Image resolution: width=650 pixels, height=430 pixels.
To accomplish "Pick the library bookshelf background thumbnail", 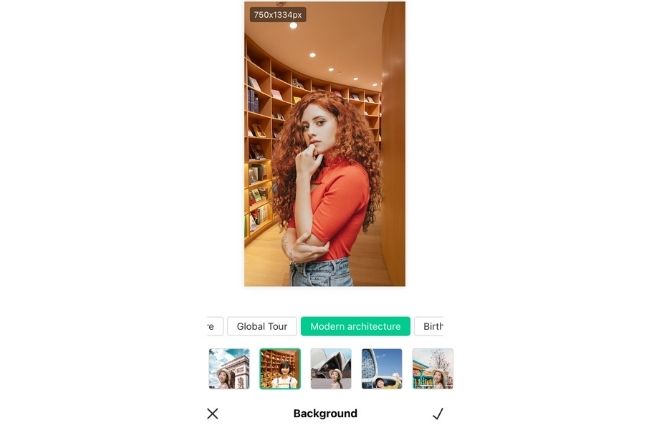I will tap(280, 369).
